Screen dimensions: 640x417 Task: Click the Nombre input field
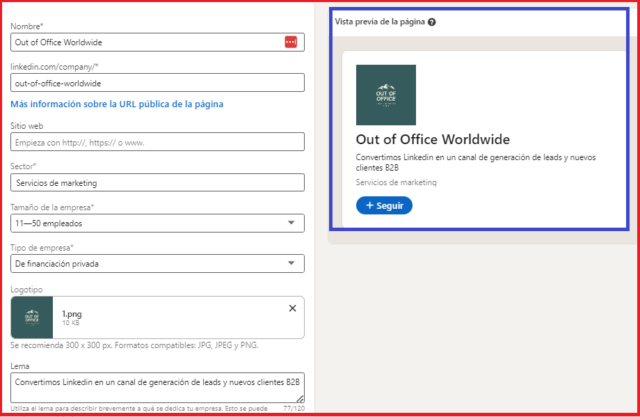pyautogui.click(x=157, y=42)
